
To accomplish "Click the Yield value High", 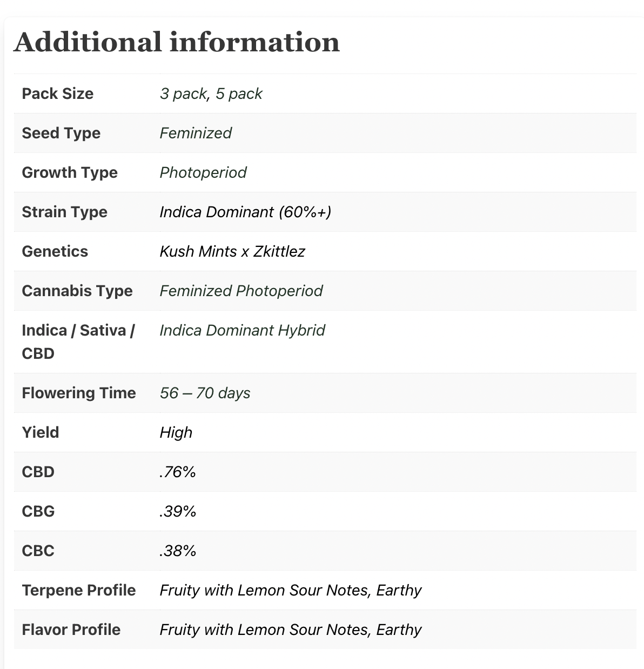I will pyautogui.click(x=176, y=432).
